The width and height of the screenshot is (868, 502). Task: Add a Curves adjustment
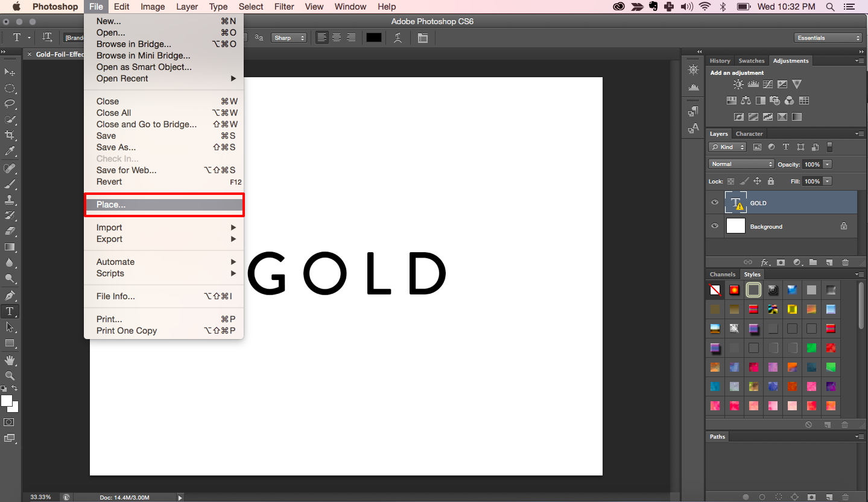point(768,84)
